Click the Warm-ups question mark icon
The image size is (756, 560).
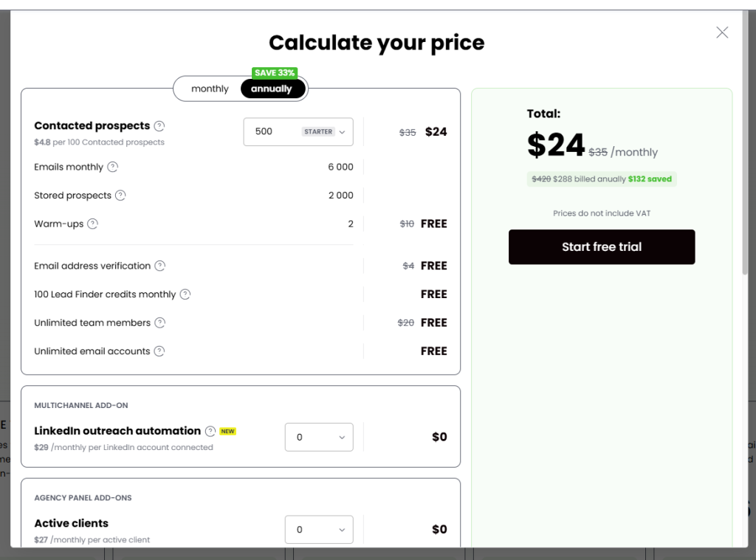pos(92,224)
